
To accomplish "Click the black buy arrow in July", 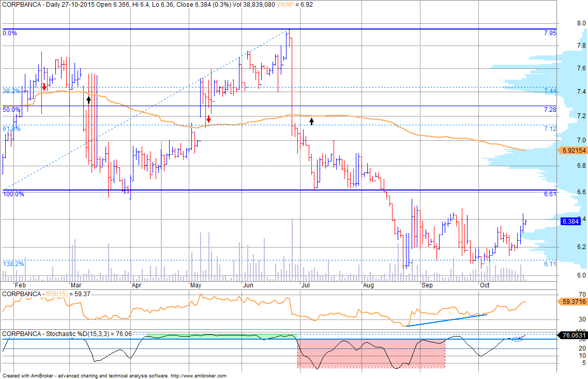I will (x=311, y=121).
